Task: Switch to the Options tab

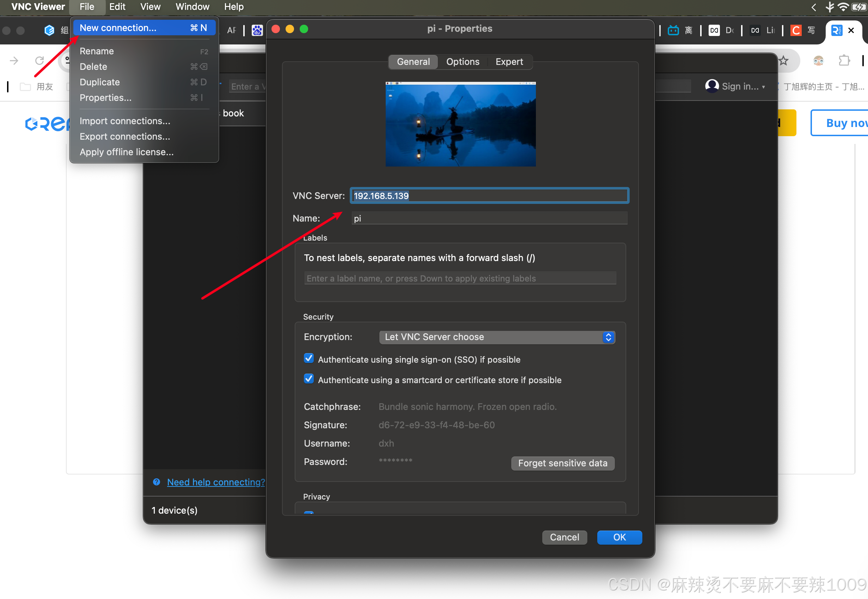Action: pos(463,61)
